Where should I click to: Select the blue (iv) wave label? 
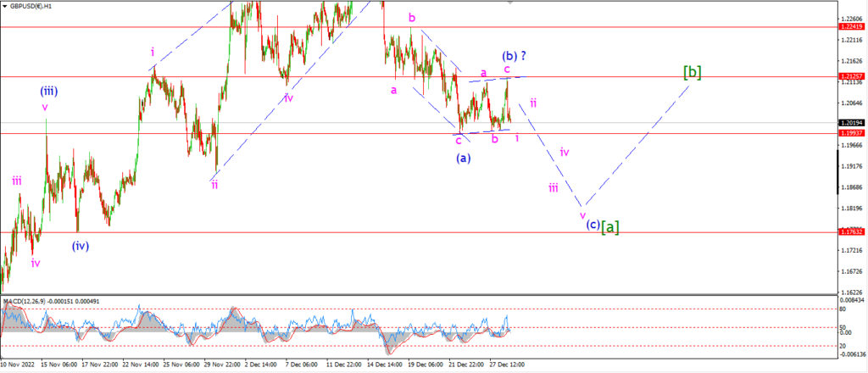[81, 246]
